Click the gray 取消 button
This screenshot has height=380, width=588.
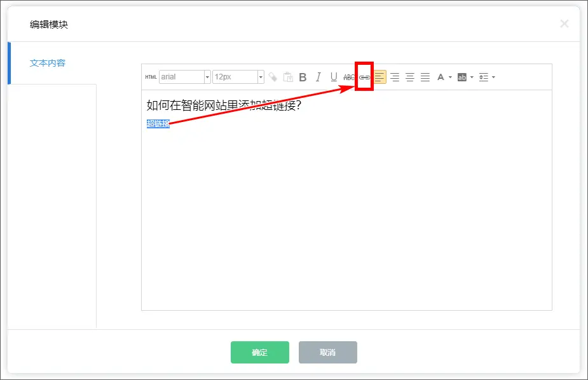coord(327,352)
